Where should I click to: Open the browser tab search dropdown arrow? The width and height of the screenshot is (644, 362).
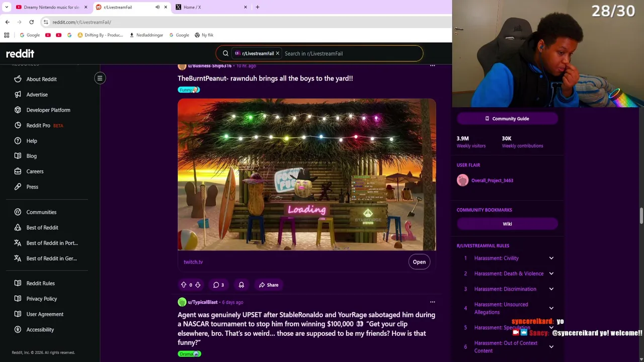pyautogui.click(x=7, y=7)
